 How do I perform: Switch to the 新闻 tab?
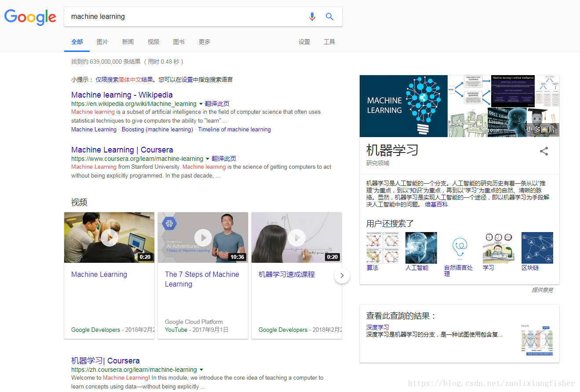pyautogui.click(x=128, y=42)
